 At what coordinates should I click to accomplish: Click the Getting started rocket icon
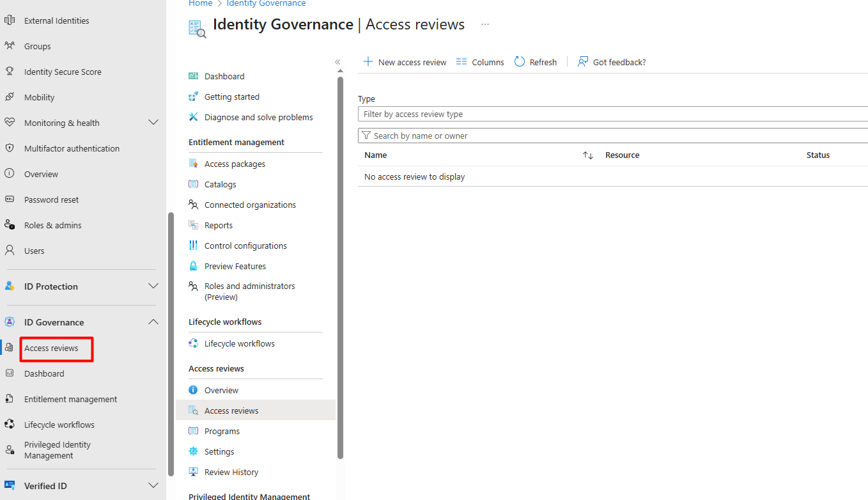[193, 97]
